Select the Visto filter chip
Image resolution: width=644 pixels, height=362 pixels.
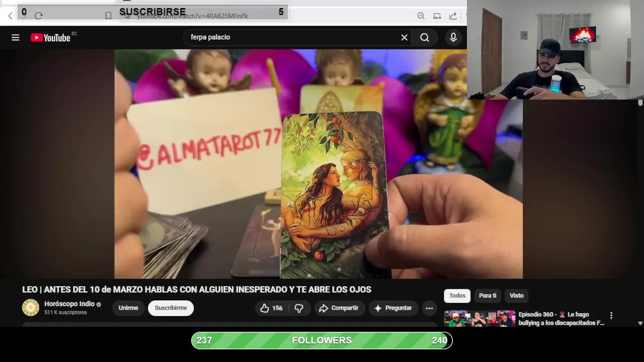coord(516,296)
